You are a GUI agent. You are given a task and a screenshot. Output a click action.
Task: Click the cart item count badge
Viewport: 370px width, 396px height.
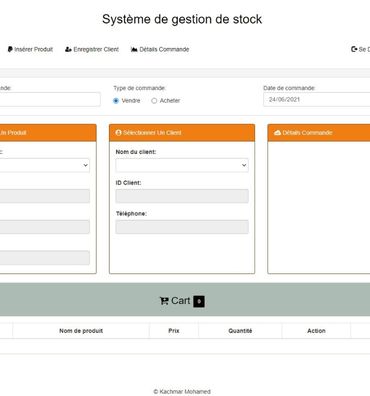[x=199, y=301]
